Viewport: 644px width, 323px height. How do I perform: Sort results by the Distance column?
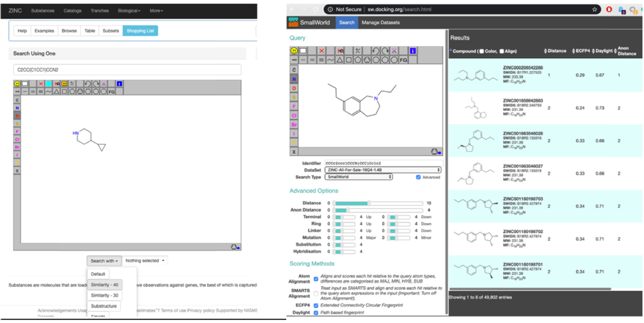pyautogui.click(x=555, y=51)
